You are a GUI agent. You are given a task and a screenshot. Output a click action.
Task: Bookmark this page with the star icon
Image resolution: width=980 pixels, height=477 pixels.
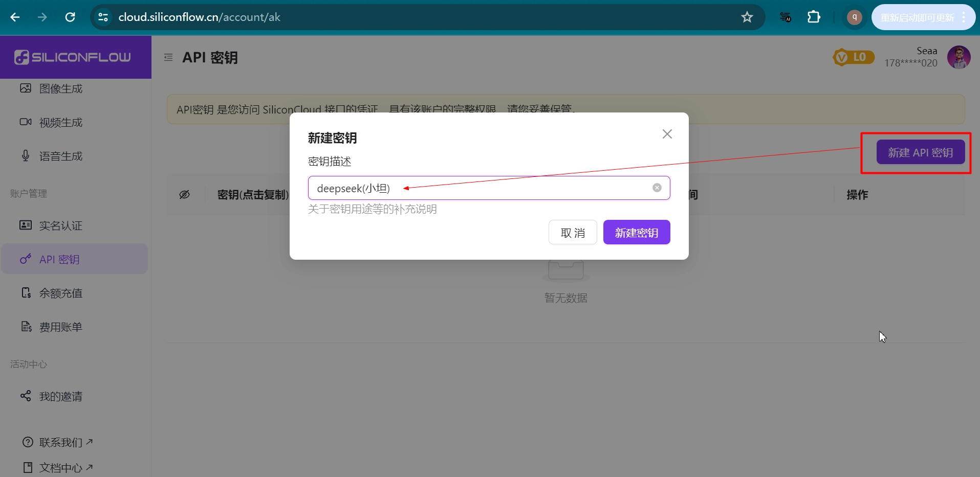coord(747,17)
